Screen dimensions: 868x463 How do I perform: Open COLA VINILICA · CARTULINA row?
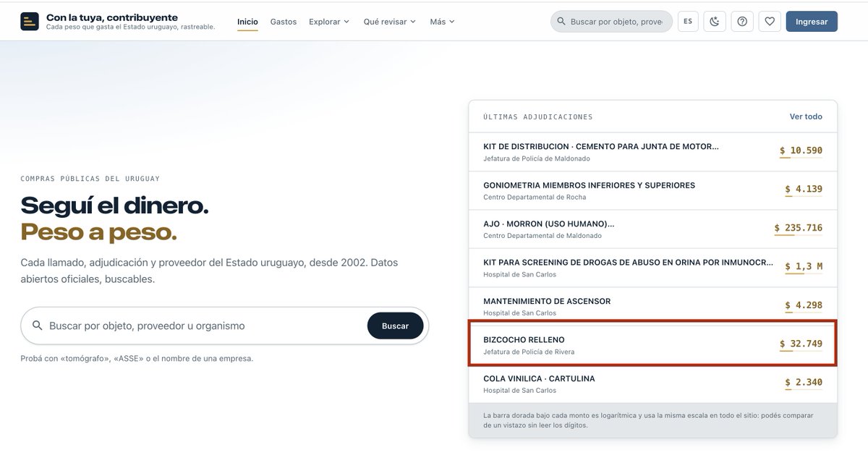pos(652,384)
